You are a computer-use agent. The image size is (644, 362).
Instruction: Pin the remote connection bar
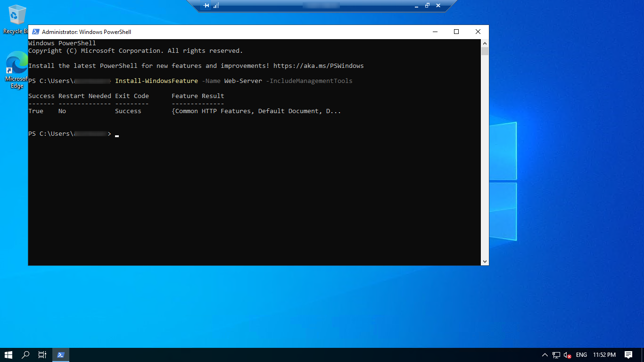click(206, 6)
